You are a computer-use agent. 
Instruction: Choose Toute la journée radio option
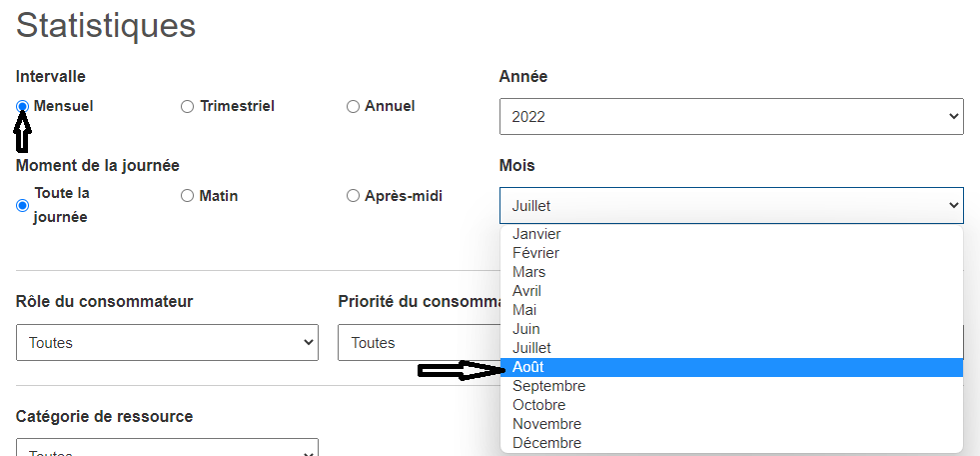[23, 205]
